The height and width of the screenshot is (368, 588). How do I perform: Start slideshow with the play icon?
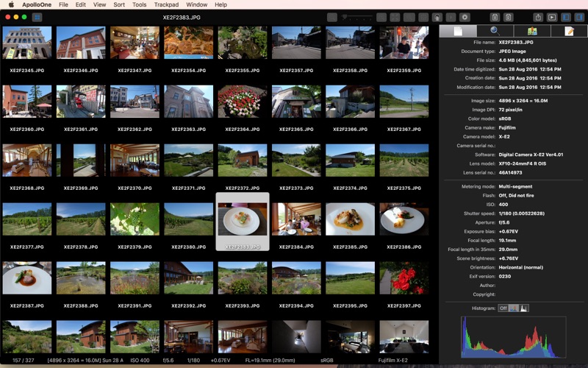click(x=552, y=16)
